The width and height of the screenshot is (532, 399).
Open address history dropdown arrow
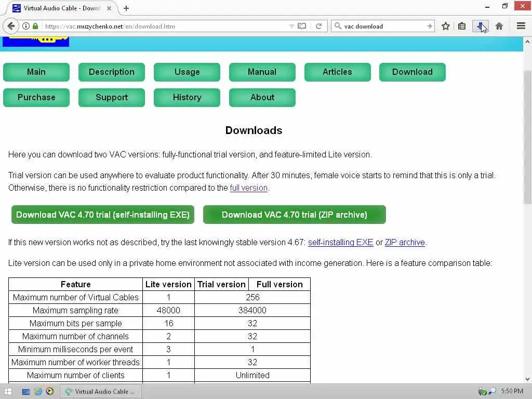291,26
